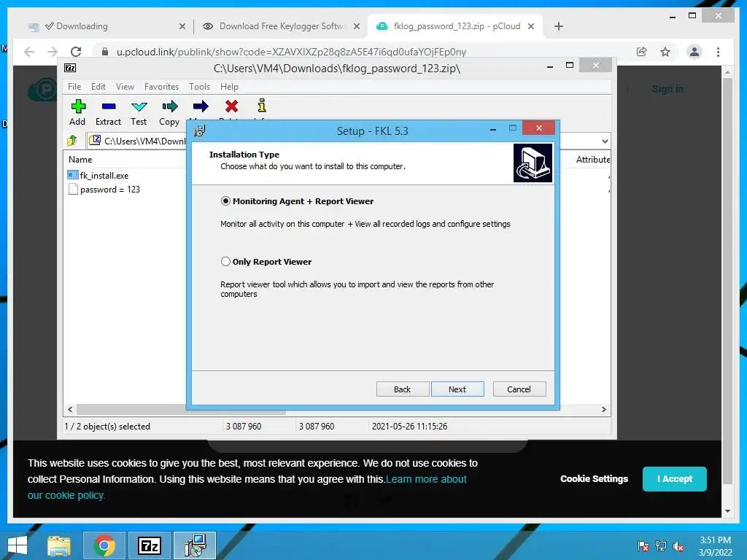Click the share page icon in address bar
The image size is (747, 560).
pos(642,52)
